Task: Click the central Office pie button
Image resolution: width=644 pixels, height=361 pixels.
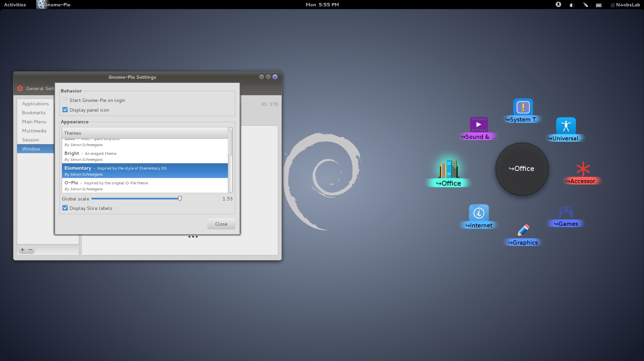Action: tap(522, 169)
